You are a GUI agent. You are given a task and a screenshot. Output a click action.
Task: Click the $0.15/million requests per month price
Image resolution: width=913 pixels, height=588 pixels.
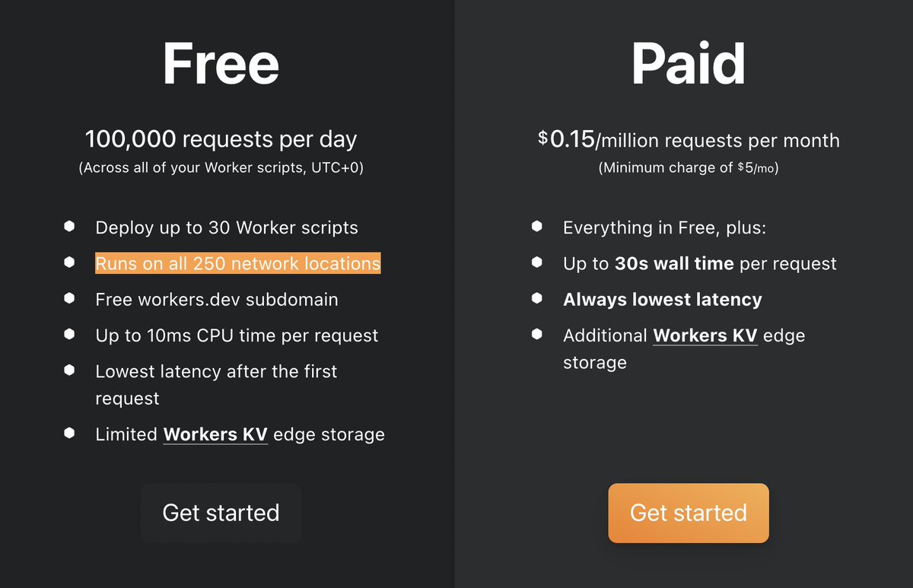pyautogui.click(x=689, y=140)
